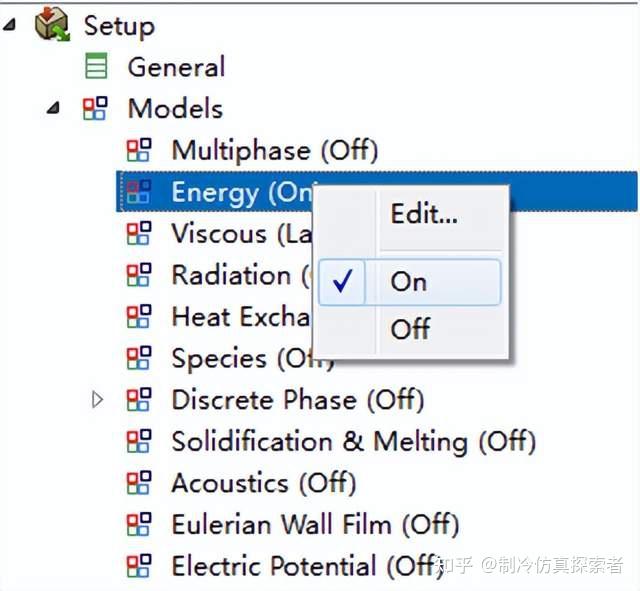Click the Radiation model icon

point(139,275)
